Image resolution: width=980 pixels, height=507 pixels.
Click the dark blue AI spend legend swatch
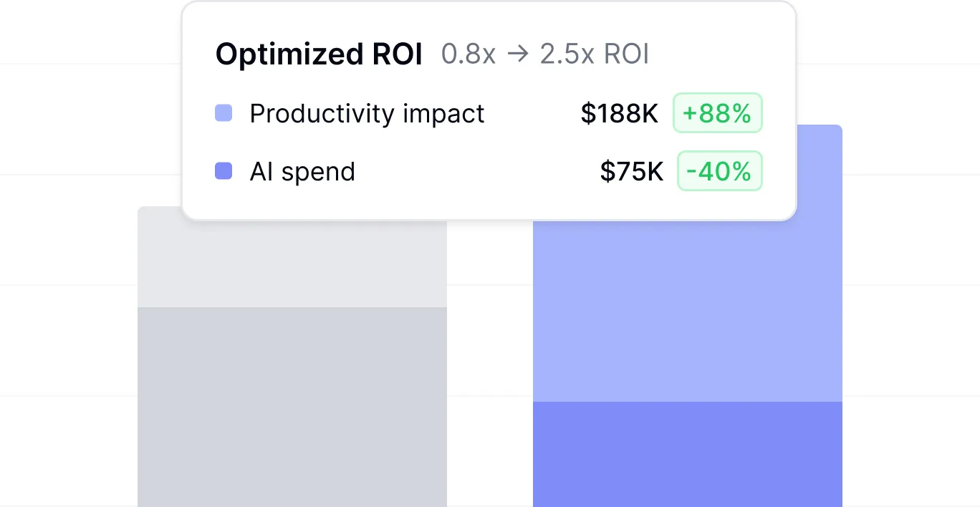224,171
